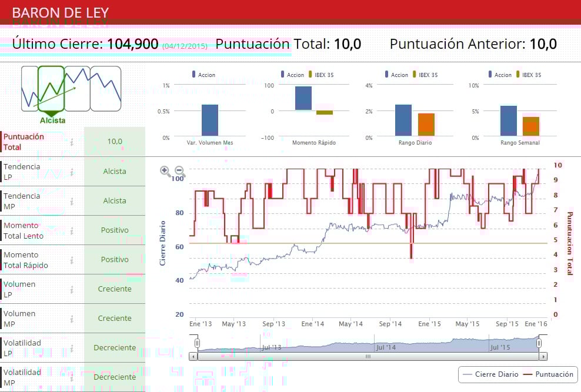Image resolution: width=581 pixels, height=392 pixels.
Task: Click the Último Cierre value 104,900
Action: (x=133, y=44)
